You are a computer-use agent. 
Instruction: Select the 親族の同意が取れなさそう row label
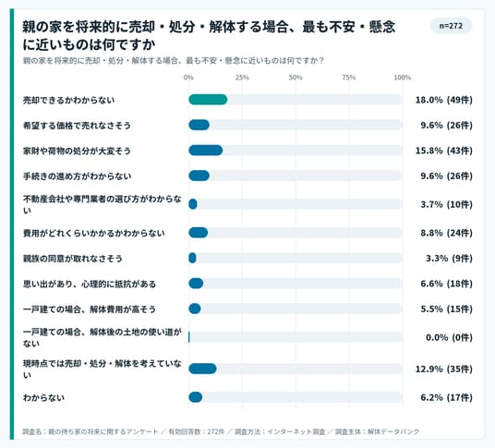point(73,259)
